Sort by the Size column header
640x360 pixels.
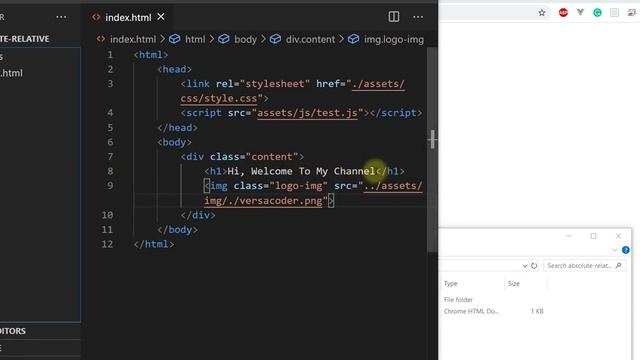coord(513,283)
